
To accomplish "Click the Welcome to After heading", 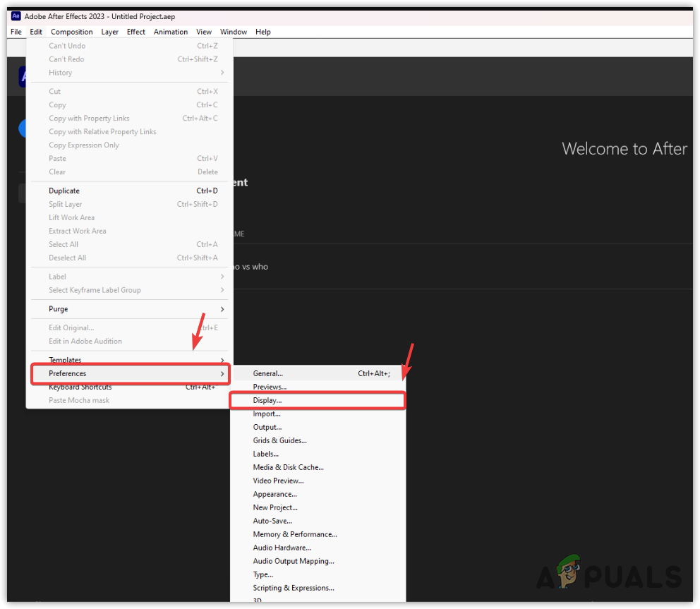I will [x=624, y=149].
